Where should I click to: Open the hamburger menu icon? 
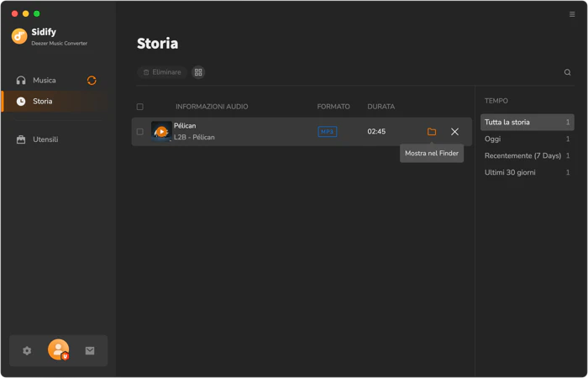[572, 14]
